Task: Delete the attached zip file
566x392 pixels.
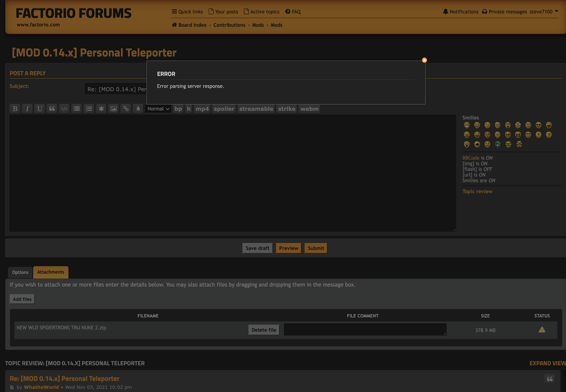Action: tap(264, 330)
